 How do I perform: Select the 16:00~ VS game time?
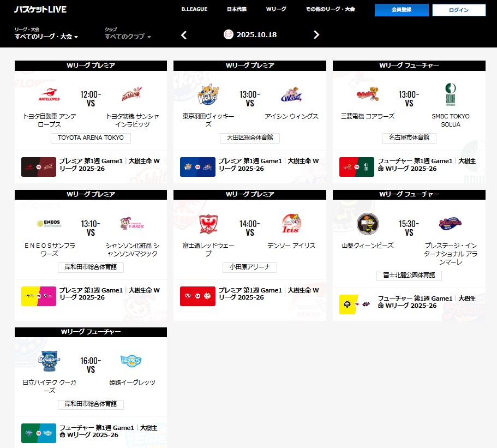click(91, 365)
